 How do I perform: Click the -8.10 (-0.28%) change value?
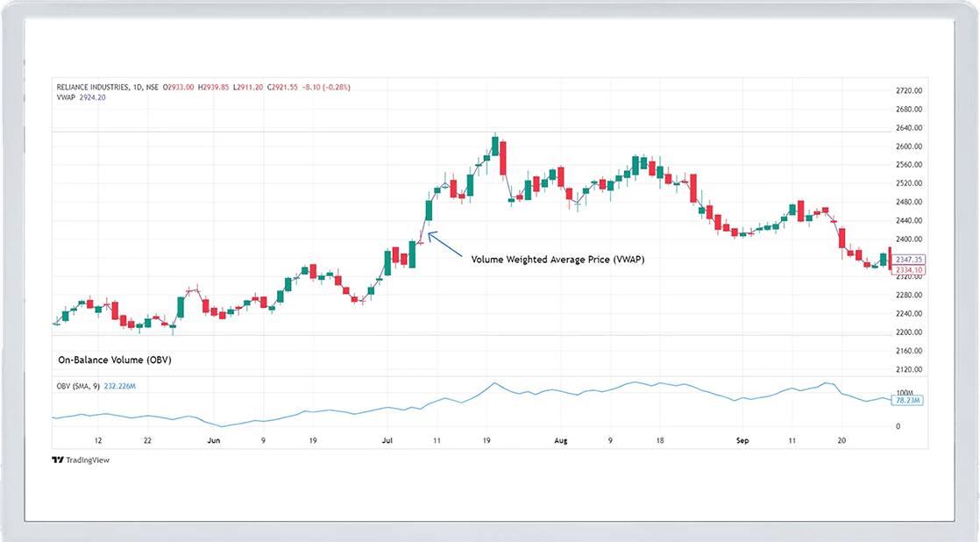point(328,87)
